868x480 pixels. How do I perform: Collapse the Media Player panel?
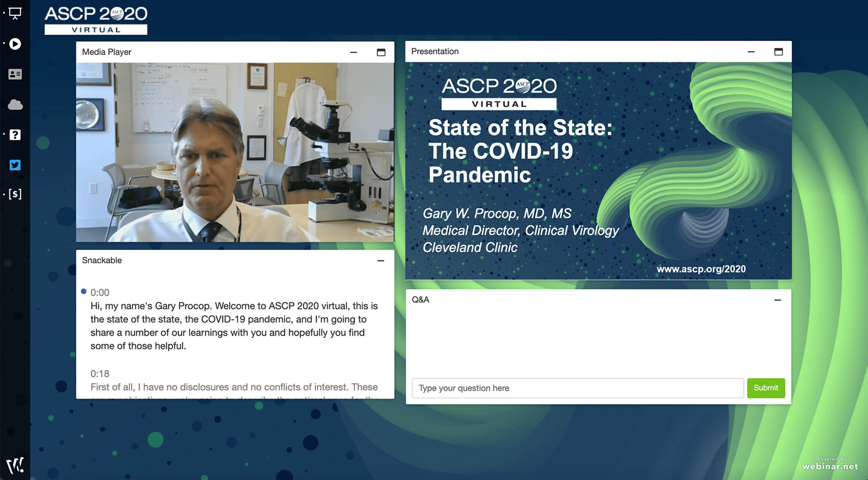click(x=354, y=53)
